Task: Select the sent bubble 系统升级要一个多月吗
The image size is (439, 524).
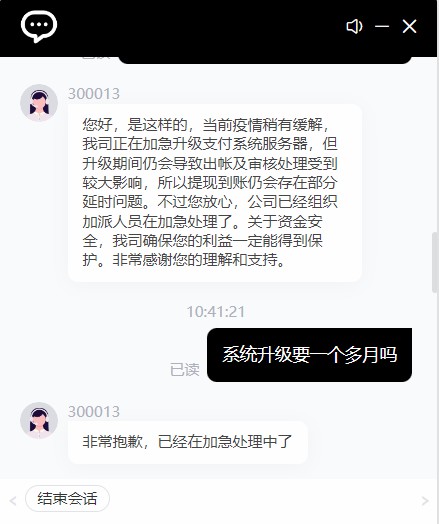Action: pos(309,355)
